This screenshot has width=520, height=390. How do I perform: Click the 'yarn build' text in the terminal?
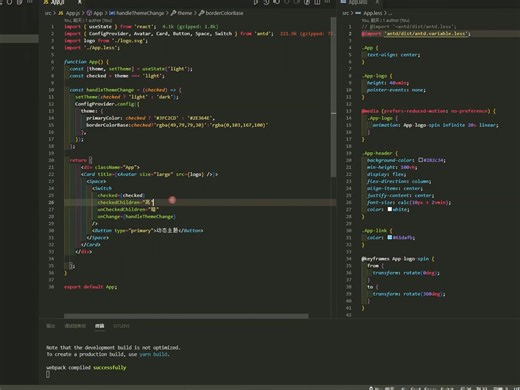tap(154, 354)
